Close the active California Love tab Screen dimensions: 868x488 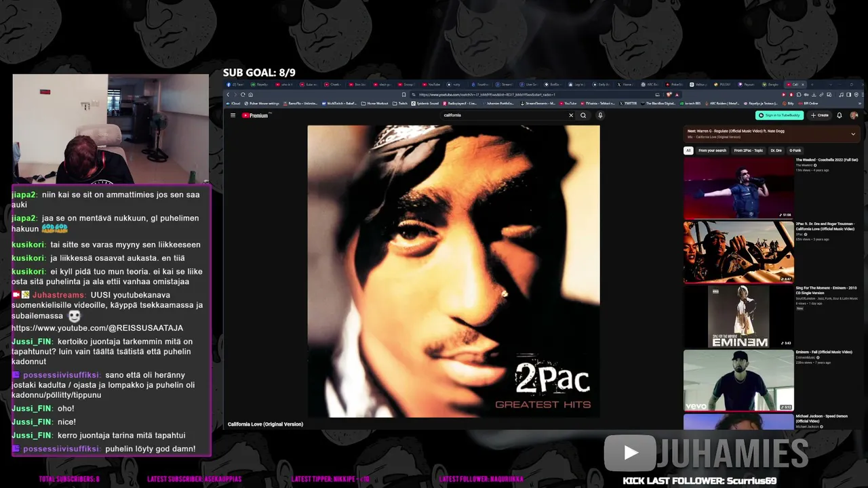tap(802, 85)
